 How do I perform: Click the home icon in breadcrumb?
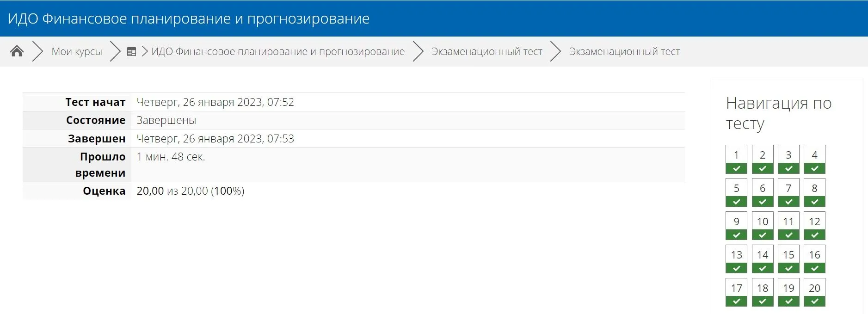pyautogui.click(x=17, y=51)
